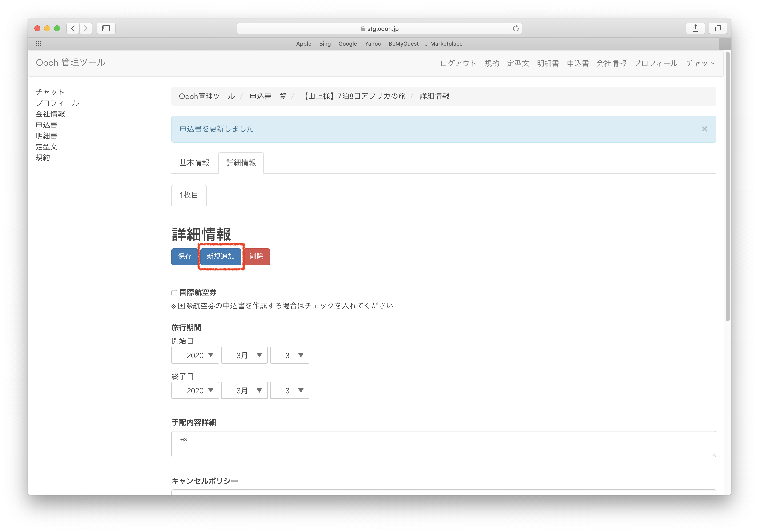The width and height of the screenshot is (759, 532).
Task: Open the favorites grid icon
Action: coord(39,44)
